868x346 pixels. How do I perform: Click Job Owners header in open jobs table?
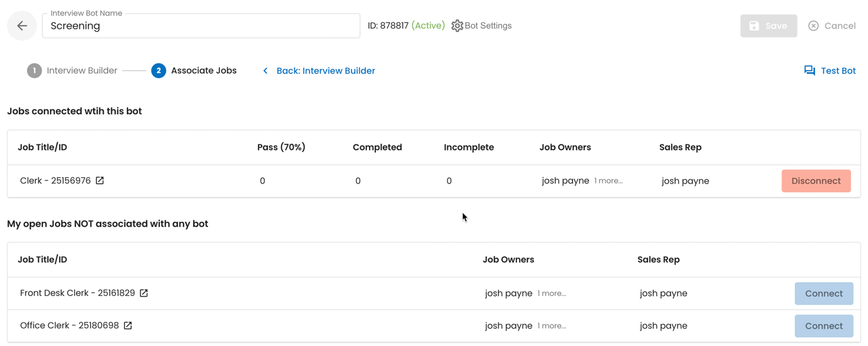pos(508,260)
